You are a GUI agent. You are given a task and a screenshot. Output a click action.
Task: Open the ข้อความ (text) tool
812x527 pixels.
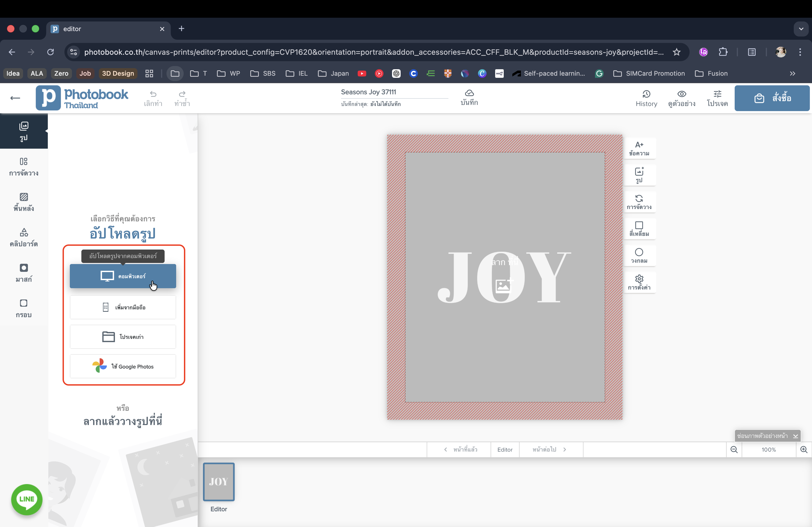pyautogui.click(x=639, y=148)
